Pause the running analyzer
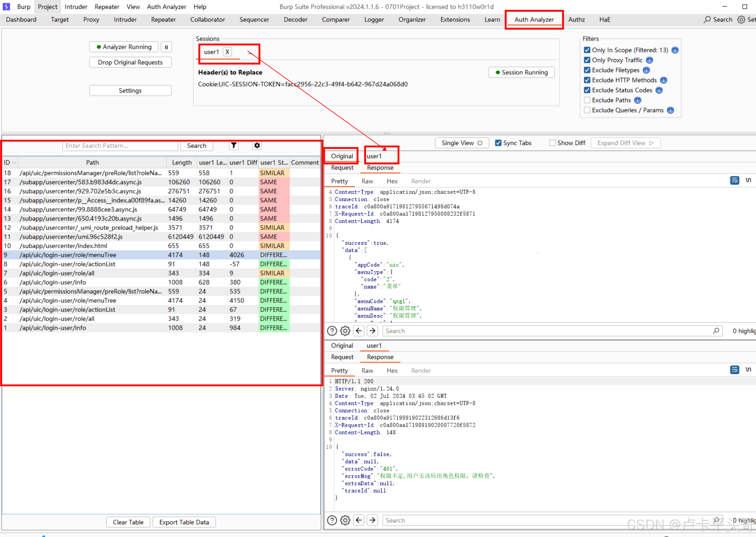This screenshot has width=756, height=537. 166,47
